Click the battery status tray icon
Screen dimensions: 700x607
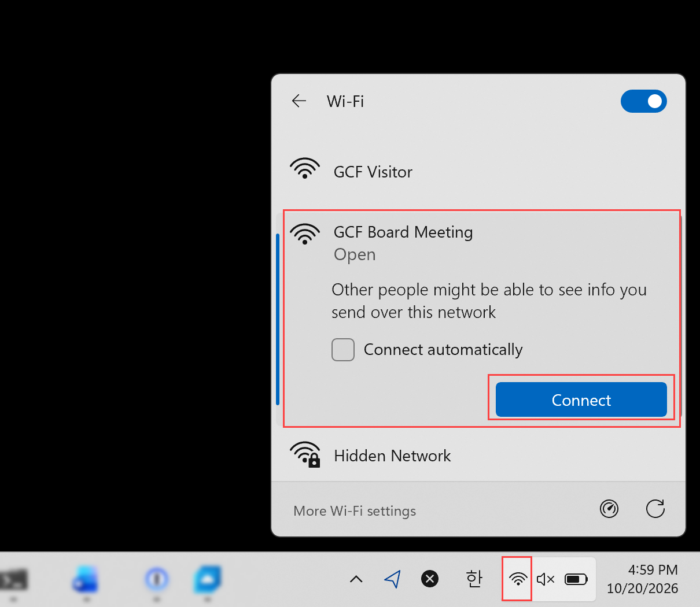click(x=576, y=579)
